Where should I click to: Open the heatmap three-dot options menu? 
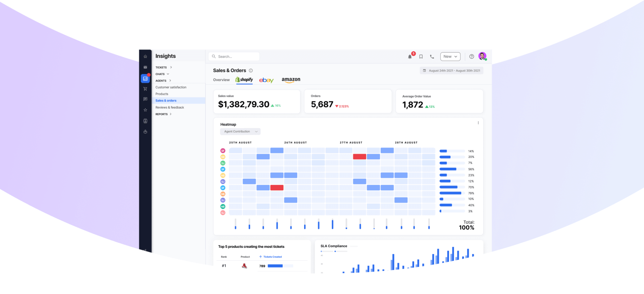click(478, 123)
